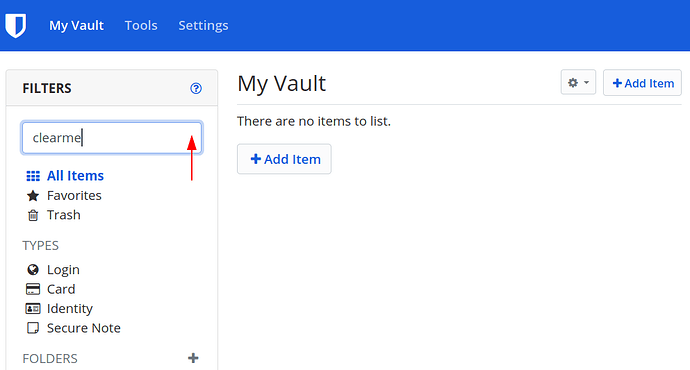The image size is (690, 370).
Task: Open the gear options dropdown
Action: pyautogui.click(x=578, y=82)
